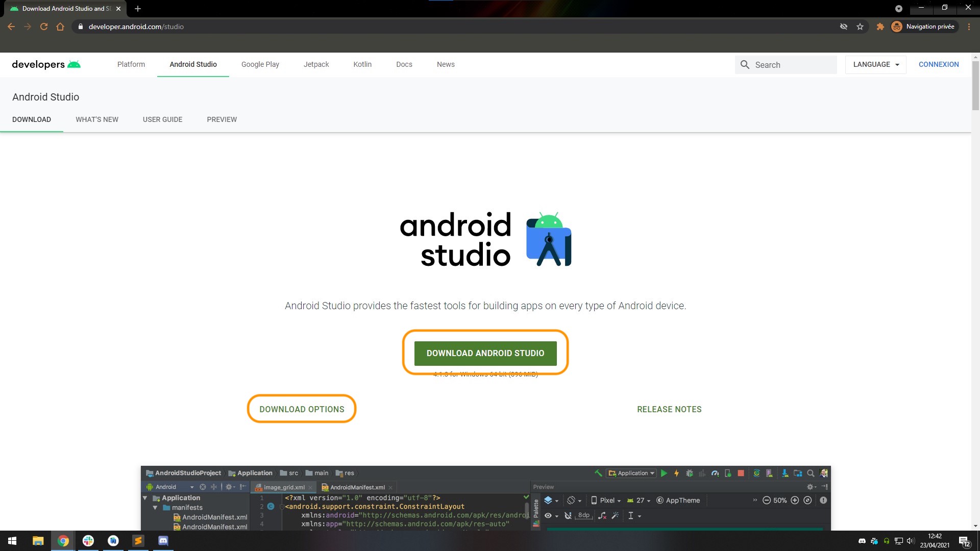Open a new tab with the plus icon

click(138, 9)
